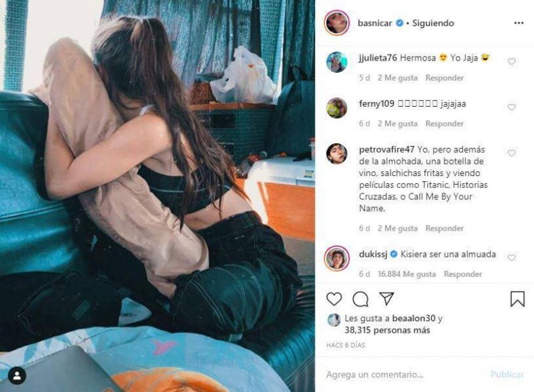The width and height of the screenshot is (534, 392).
Task: Like jjulieta76's comment heart
Action: (511, 61)
